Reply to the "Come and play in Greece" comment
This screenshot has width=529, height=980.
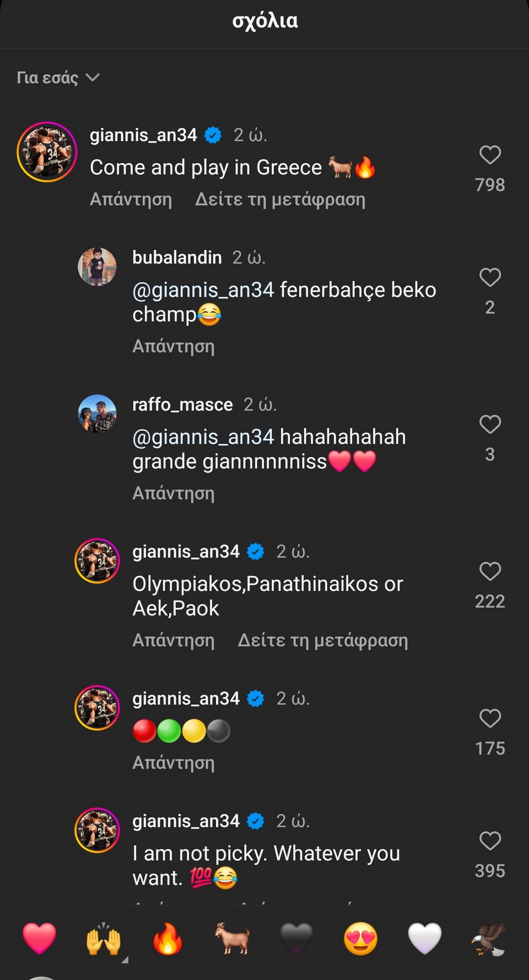tap(131, 200)
